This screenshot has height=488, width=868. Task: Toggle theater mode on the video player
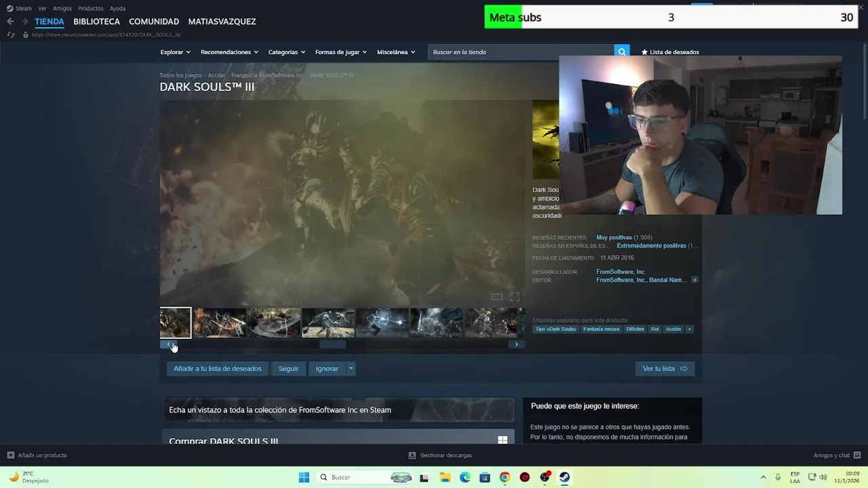click(x=496, y=297)
